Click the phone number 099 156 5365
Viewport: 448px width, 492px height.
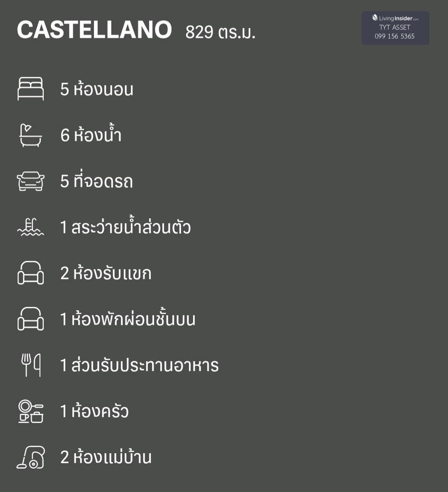click(395, 36)
